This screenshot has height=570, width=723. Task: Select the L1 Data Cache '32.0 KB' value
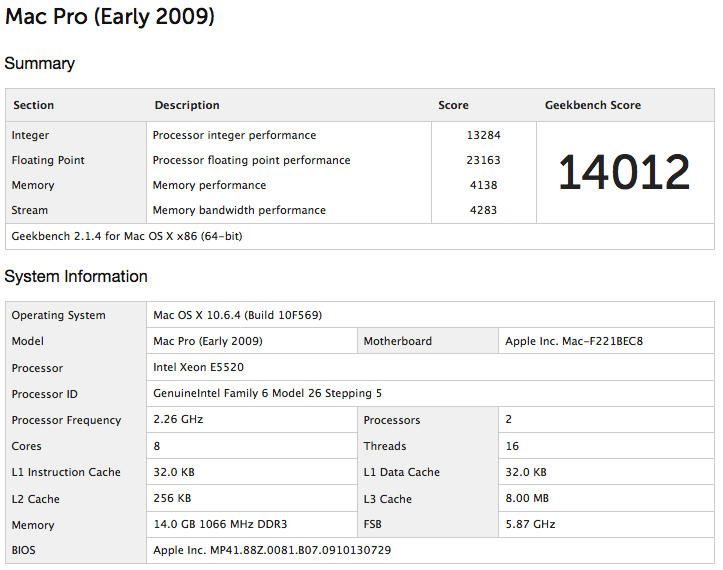[x=526, y=472]
